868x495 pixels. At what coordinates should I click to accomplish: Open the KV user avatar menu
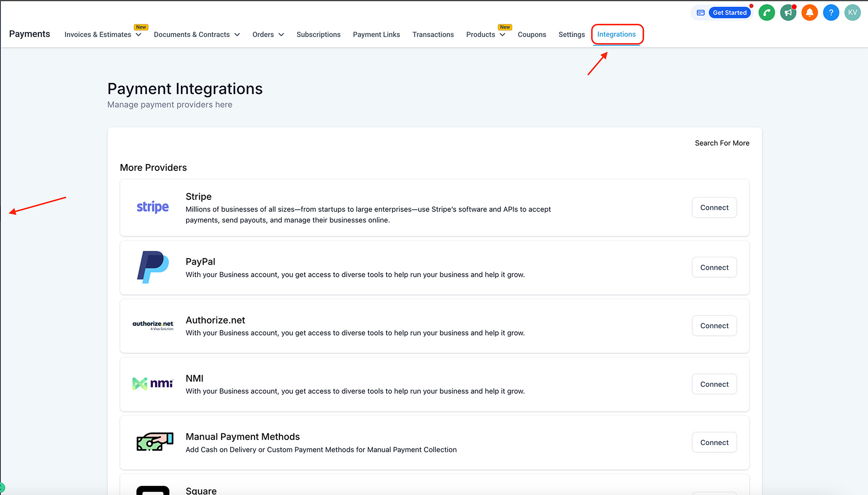pos(852,13)
